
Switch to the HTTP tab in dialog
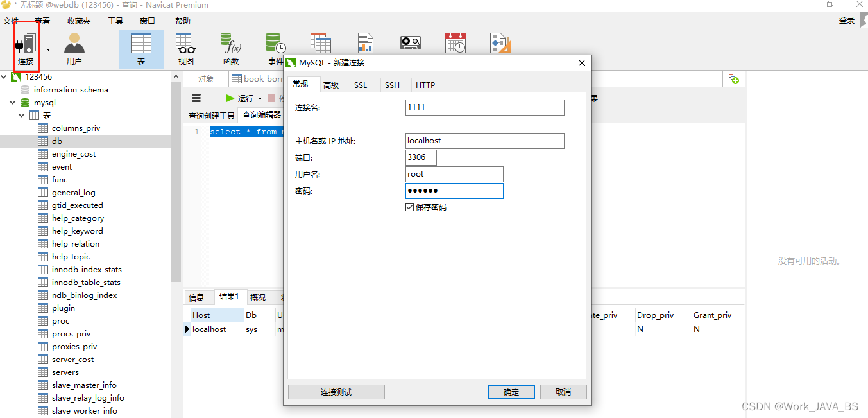coord(425,85)
